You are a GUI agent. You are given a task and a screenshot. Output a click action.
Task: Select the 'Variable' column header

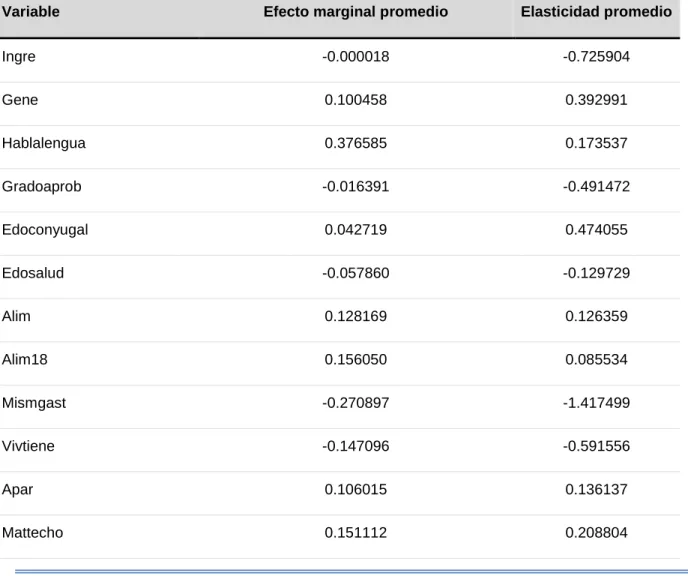pyautogui.click(x=31, y=12)
